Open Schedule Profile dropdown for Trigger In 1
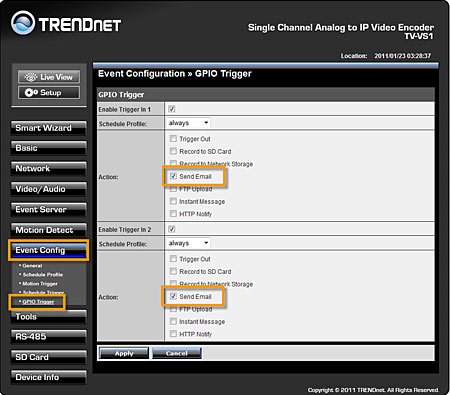Image resolution: width=450 pixels, height=395 pixels. [x=188, y=123]
